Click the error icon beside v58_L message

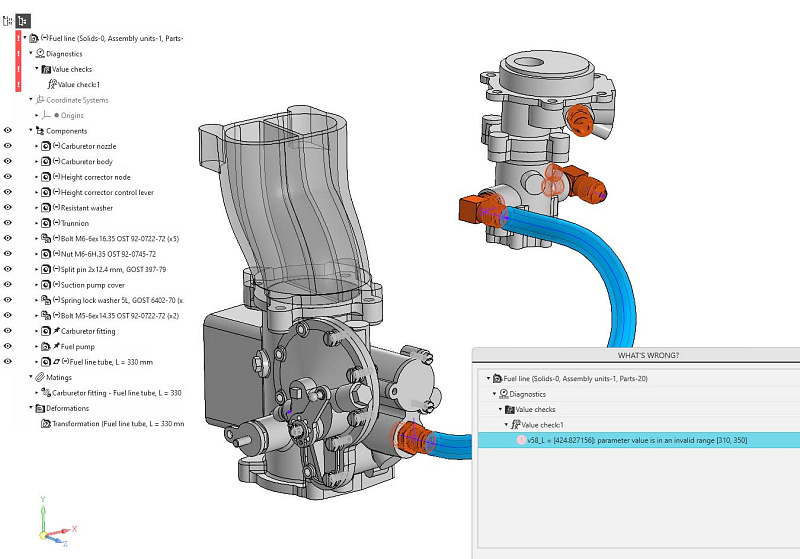521,440
